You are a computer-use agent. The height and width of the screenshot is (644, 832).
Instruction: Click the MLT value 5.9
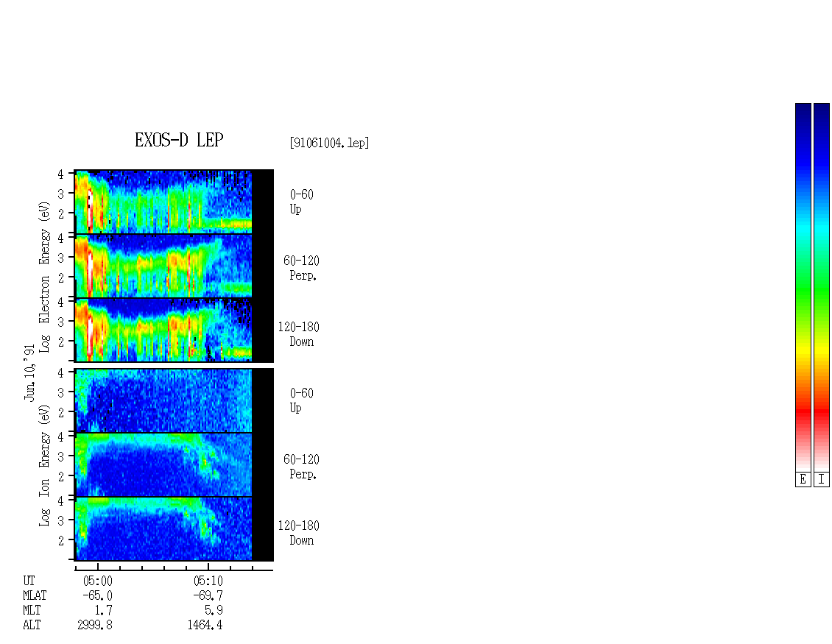click(214, 610)
